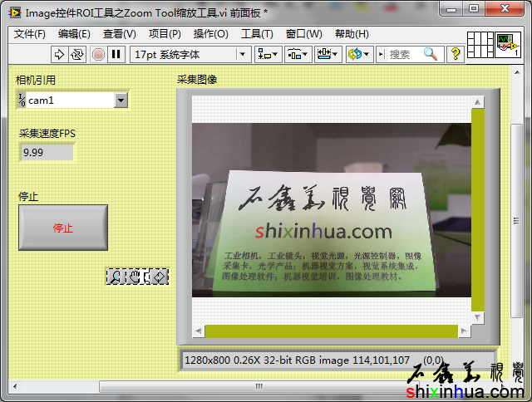The image size is (532, 402).
Task: Click the image display left scroll arrow
Action: coord(199,331)
